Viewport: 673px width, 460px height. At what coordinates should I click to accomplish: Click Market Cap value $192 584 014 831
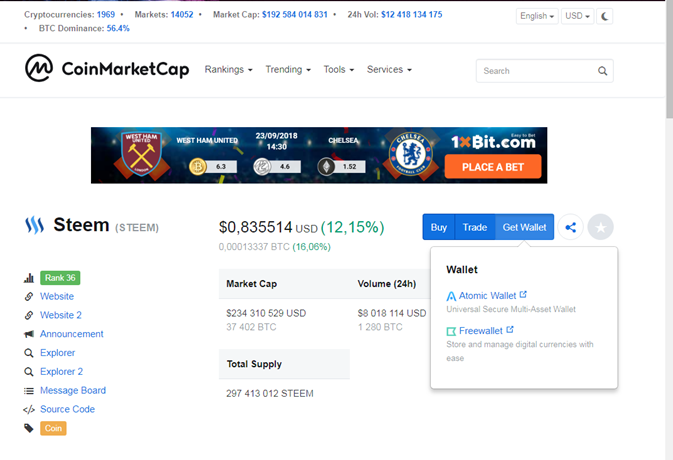click(295, 15)
